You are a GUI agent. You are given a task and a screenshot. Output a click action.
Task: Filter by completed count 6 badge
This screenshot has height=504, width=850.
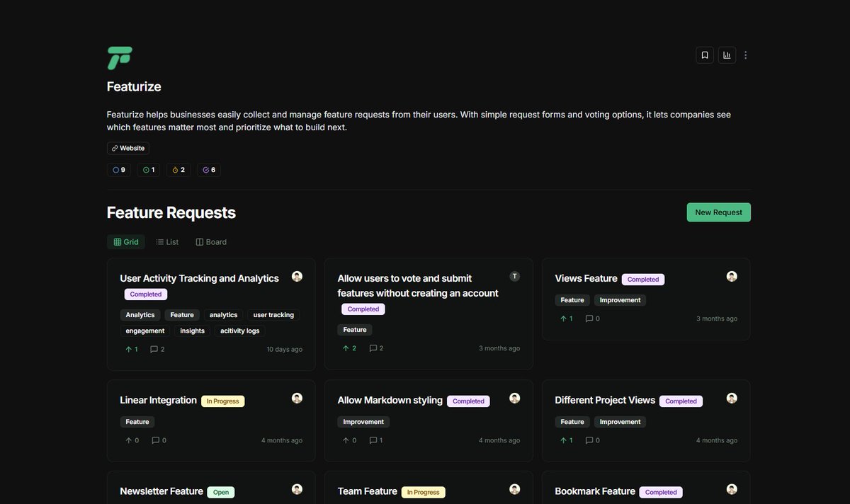click(209, 170)
